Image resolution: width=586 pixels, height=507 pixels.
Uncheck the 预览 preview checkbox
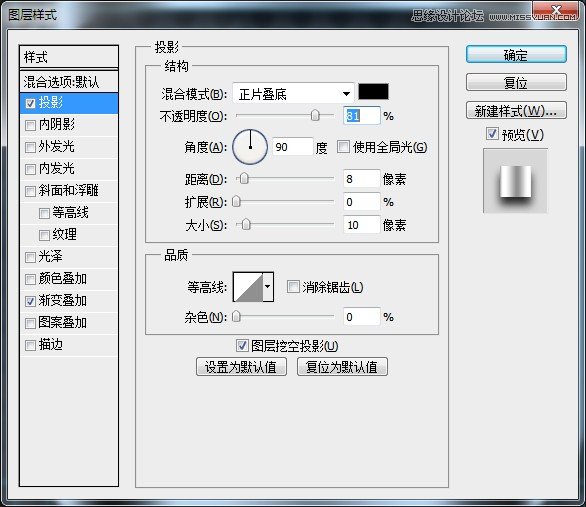[492, 134]
